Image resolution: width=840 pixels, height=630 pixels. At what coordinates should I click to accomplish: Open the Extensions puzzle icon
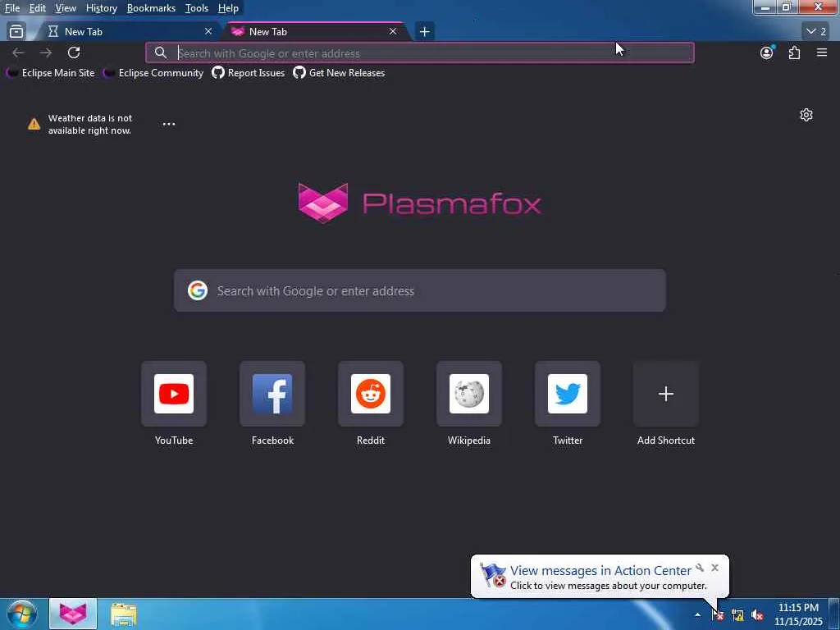pos(794,52)
